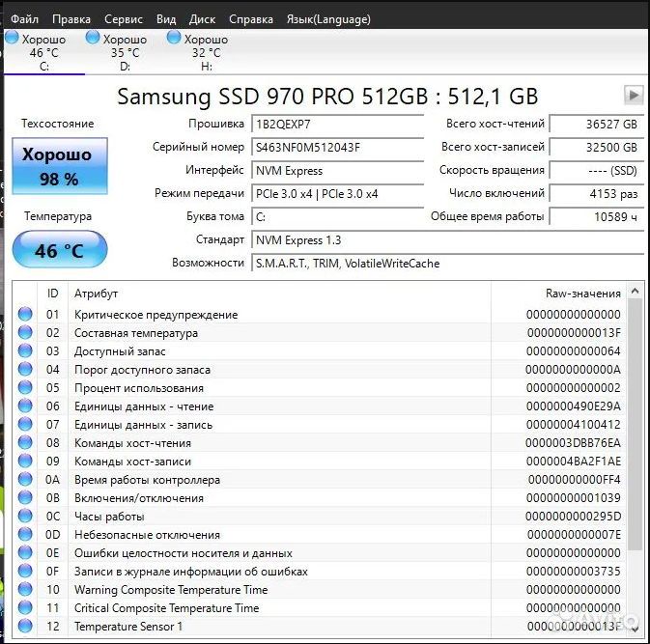
Task: Click status orb of attribute 0A
Action: pos(25,479)
